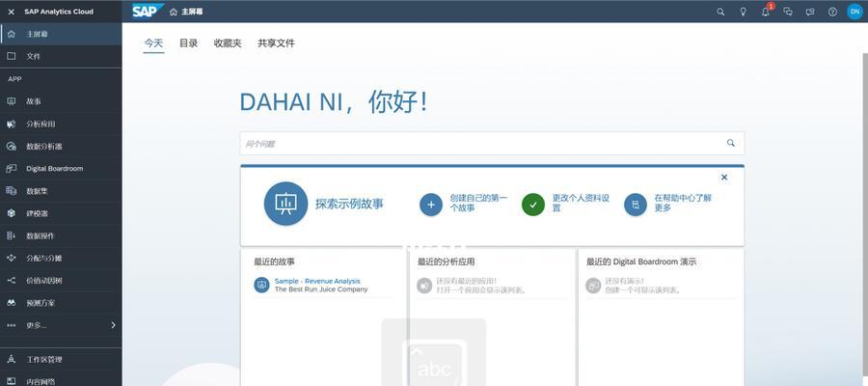Click the SAP logo in header
Image resolution: width=868 pixels, height=386 pixels.
click(x=148, y=11)
